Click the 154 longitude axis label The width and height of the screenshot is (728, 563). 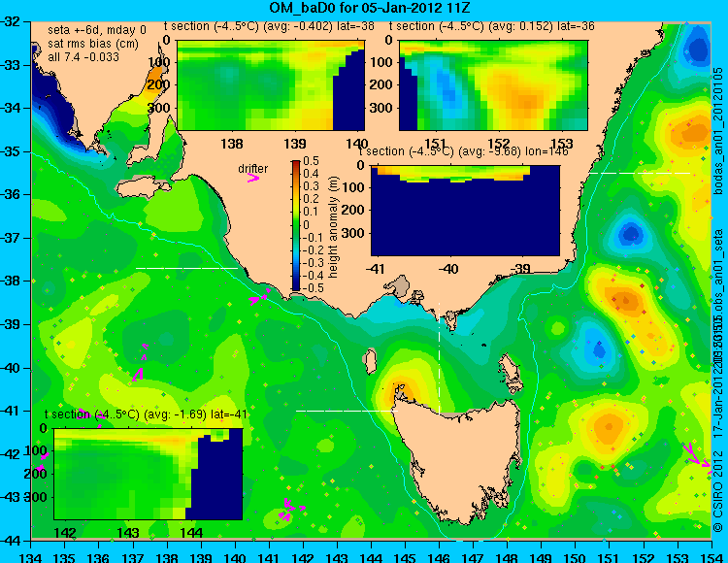tap(711, 557)
